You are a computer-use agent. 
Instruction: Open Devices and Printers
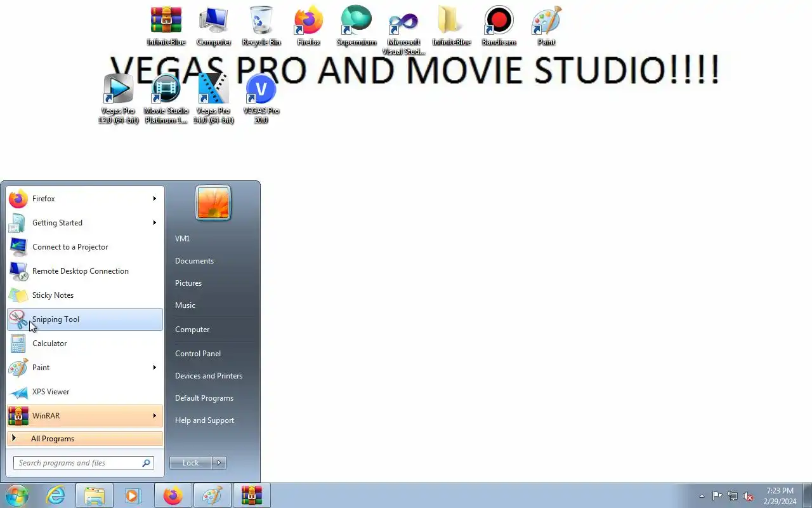[209, 376]
